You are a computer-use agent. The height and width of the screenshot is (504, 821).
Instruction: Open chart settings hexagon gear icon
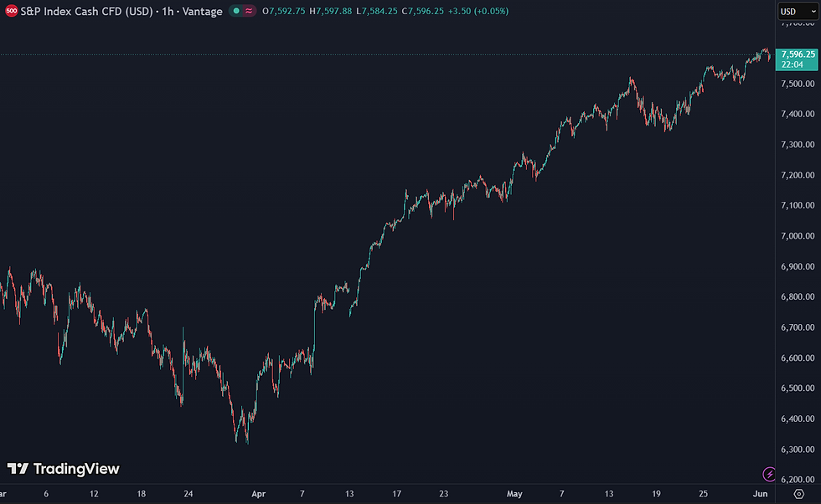(x=798, y=493)
